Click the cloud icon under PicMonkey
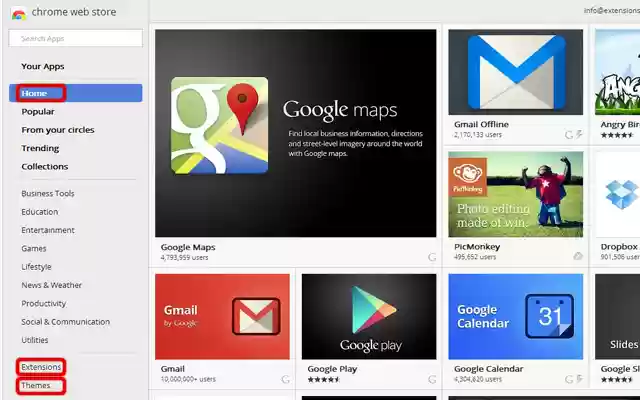 click(578, 256)
